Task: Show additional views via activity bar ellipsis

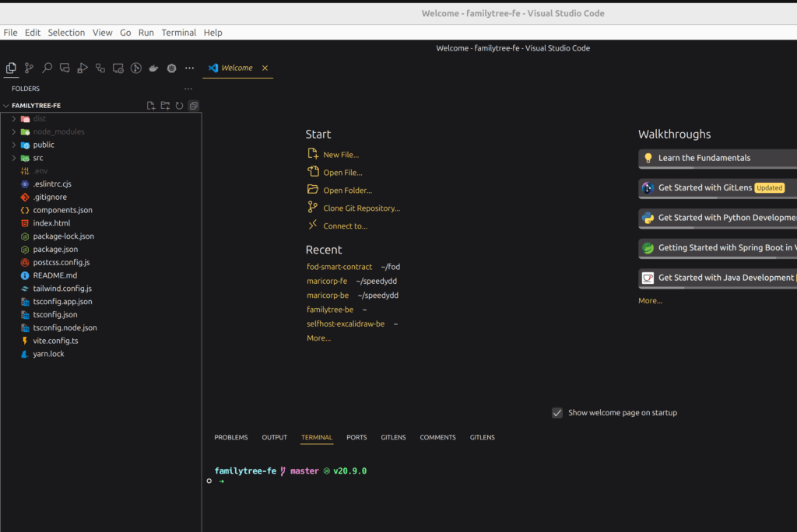Action: pos(190,68)
